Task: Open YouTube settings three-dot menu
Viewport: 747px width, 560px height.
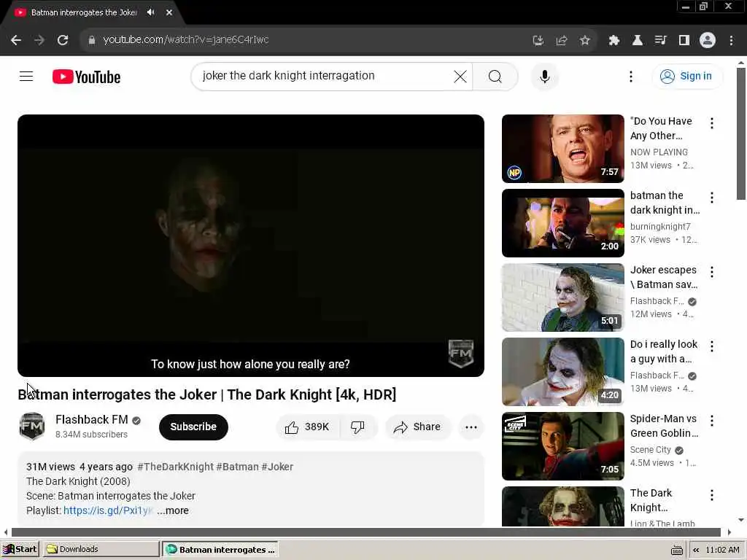Action: point(631,76)
